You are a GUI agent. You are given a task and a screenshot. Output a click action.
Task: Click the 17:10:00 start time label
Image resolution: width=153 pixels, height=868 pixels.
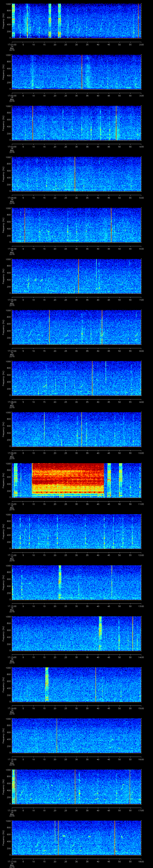[x=12, y=504]
